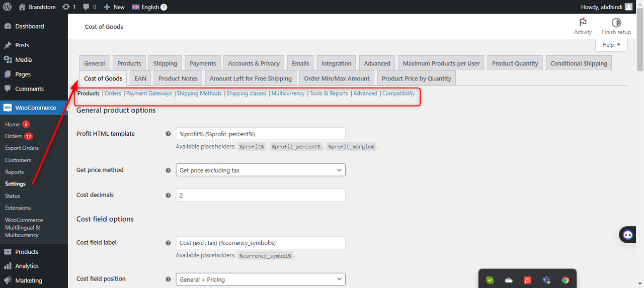Open the Multicurrency subsection link

click(x=288, y=93)
